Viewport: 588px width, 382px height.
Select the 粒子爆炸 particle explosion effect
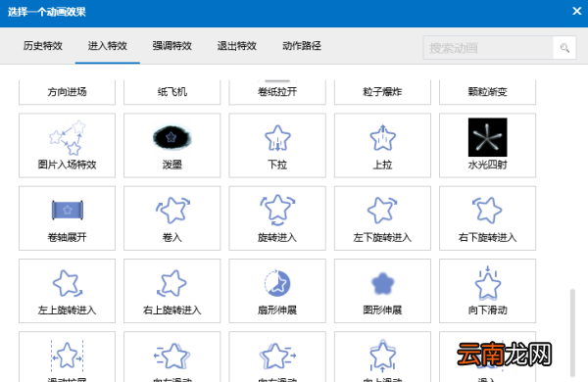click(382, 92)
